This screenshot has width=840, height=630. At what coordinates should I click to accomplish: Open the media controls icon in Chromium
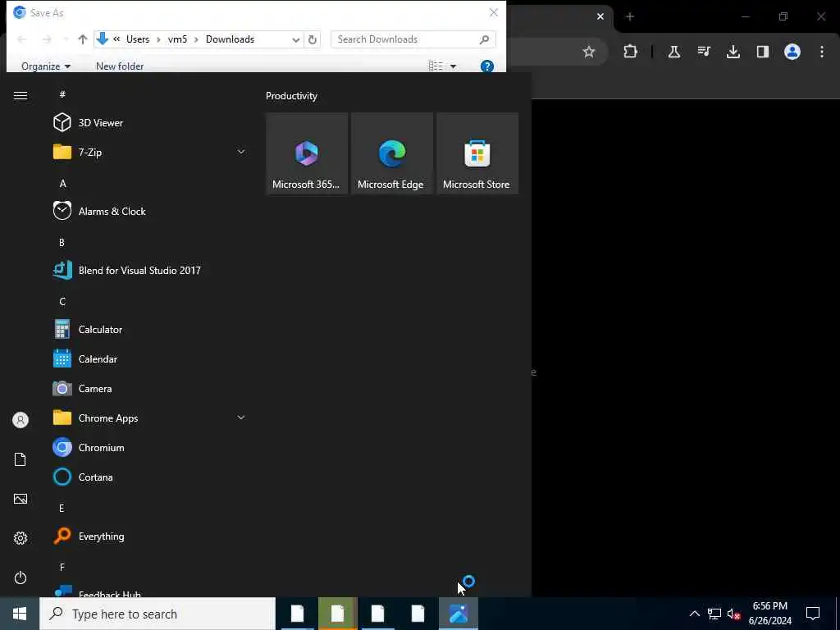[x=704, y=52]
